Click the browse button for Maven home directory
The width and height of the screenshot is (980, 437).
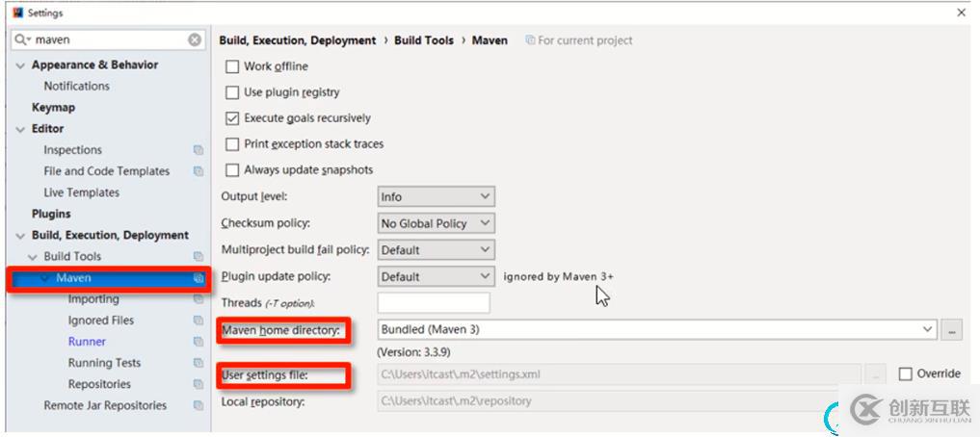952,330
